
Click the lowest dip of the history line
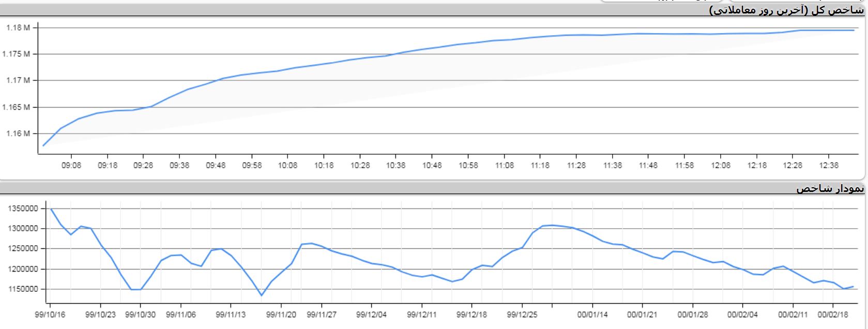(x=261, y=295)
